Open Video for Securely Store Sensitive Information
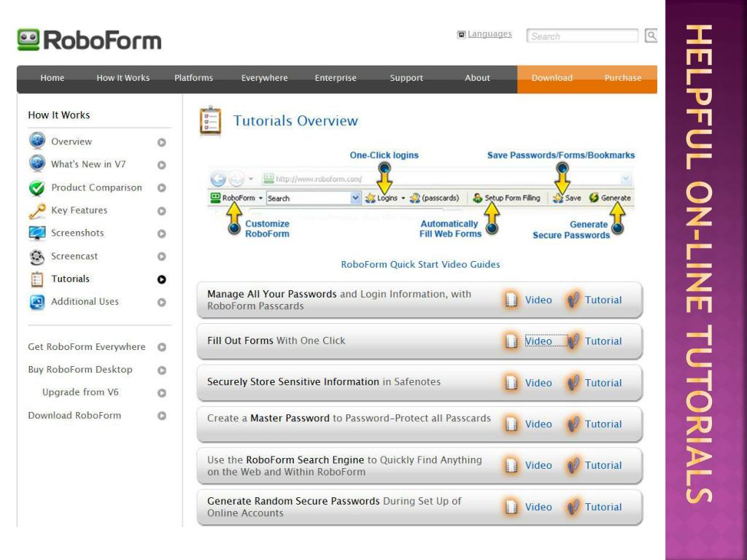The height and width of the screenshot is (560, 747). (x=538, y=383)
